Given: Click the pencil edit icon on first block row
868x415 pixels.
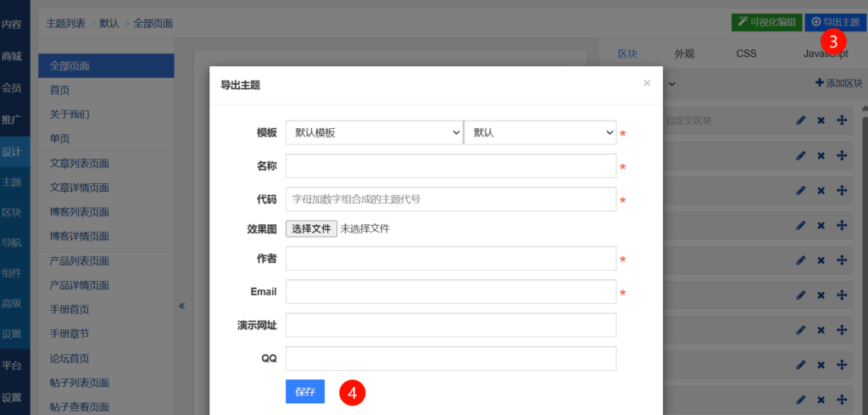Looking at the screenshot, I should 801,121.
